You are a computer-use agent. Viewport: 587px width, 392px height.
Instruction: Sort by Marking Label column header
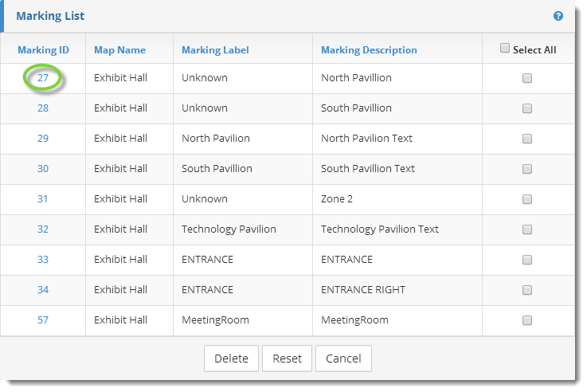click(x=215, y=49)
